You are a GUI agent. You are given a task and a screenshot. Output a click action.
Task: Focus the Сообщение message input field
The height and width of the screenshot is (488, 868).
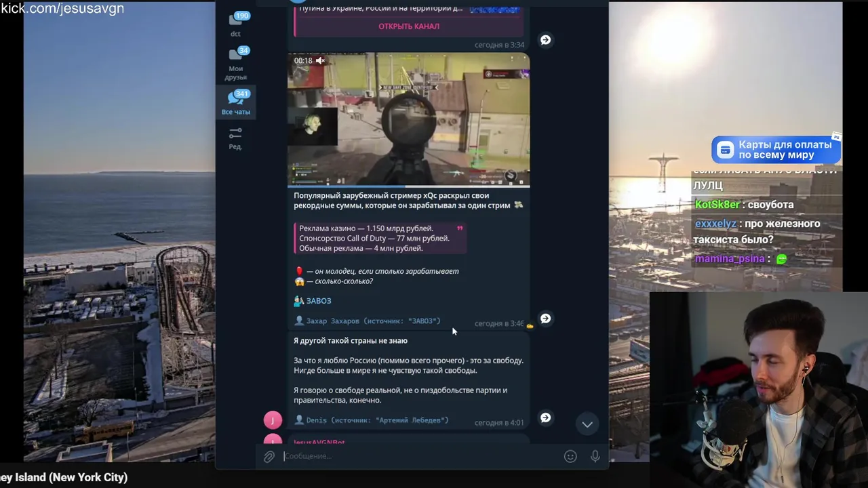420,456
